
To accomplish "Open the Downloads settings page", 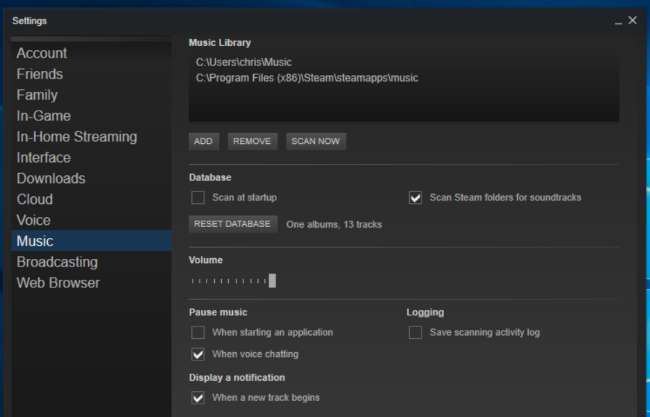I will [x=51, y=179].
